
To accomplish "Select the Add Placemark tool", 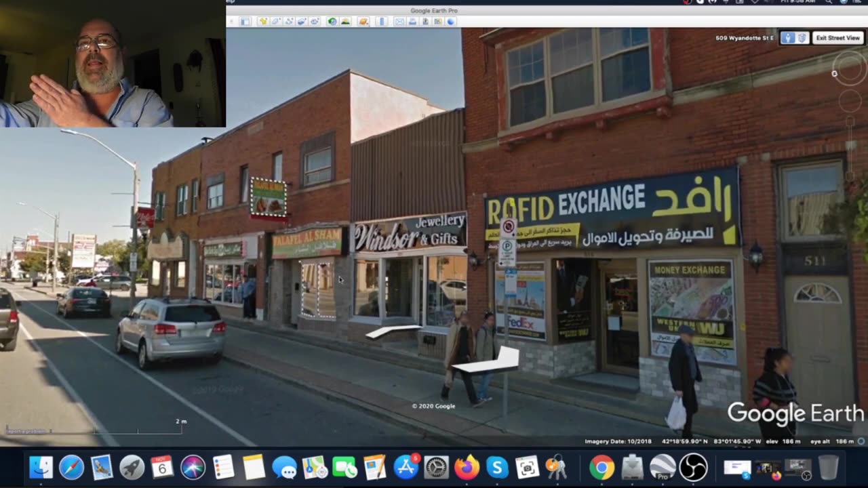I will point(264,22).
